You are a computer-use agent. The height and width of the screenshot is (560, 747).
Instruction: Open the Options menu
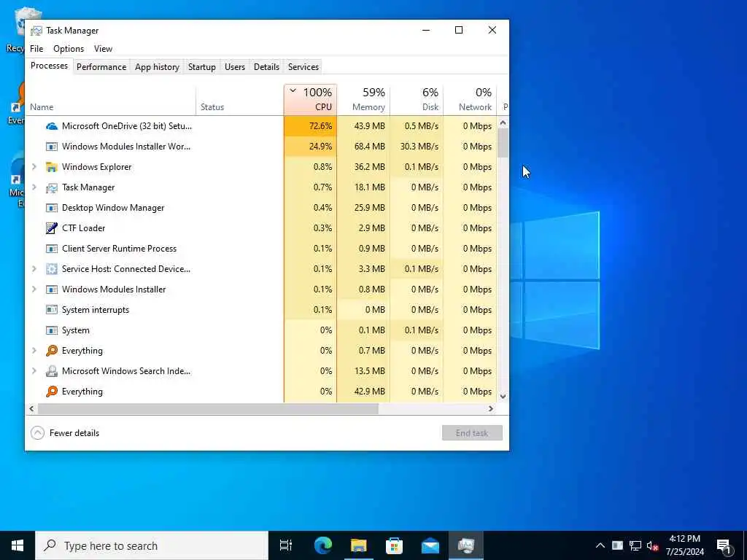coord(69,49)
